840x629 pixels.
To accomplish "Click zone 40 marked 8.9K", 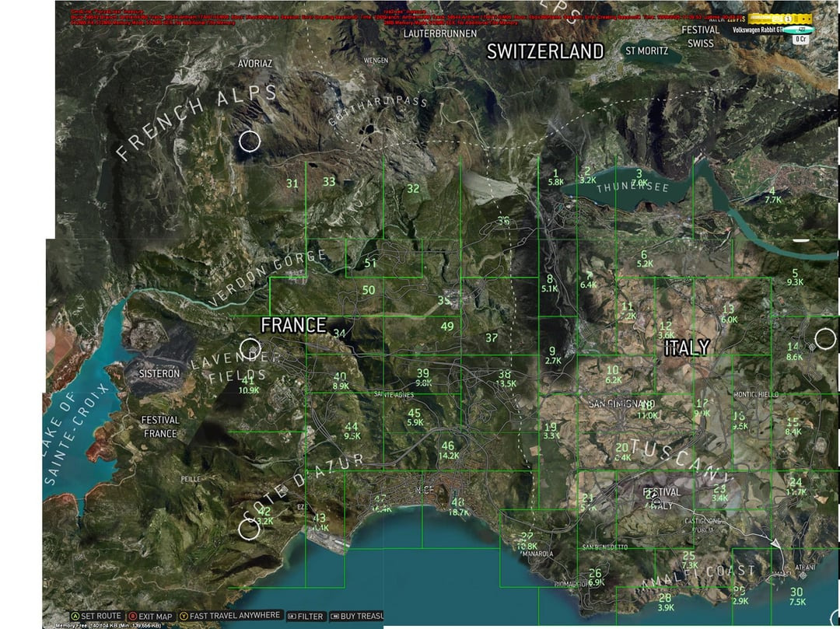I will point(340,381).
